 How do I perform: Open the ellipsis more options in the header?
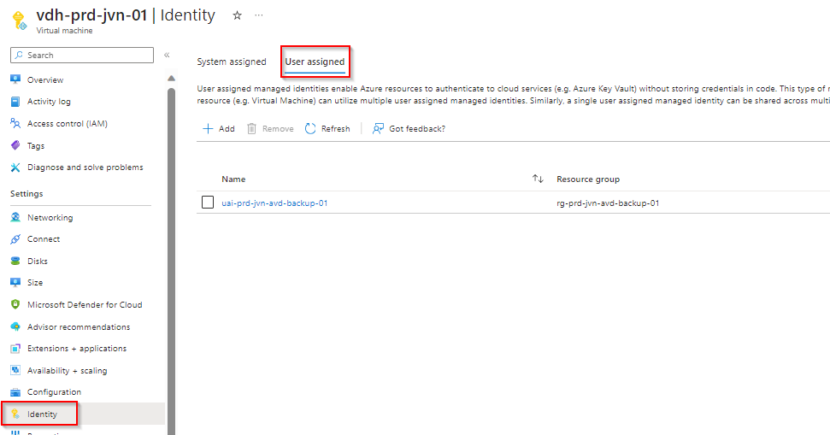(x=258, y=15)
